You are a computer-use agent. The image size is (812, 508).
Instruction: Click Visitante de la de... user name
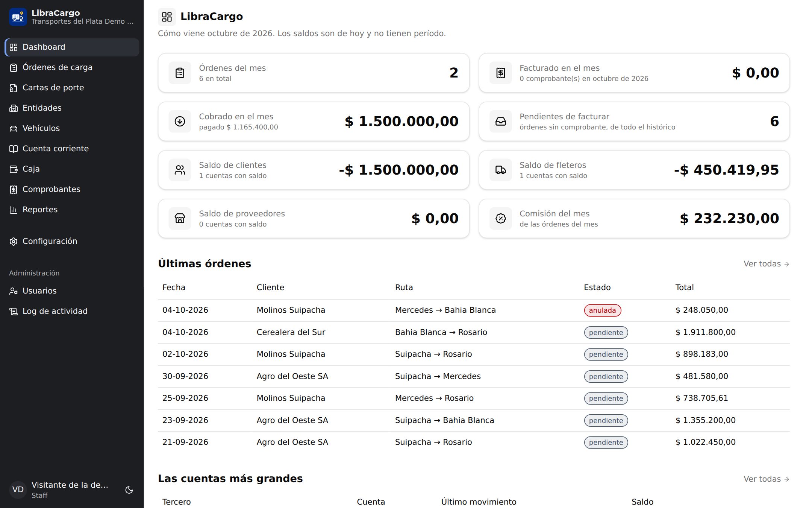(x=70, y=485)
